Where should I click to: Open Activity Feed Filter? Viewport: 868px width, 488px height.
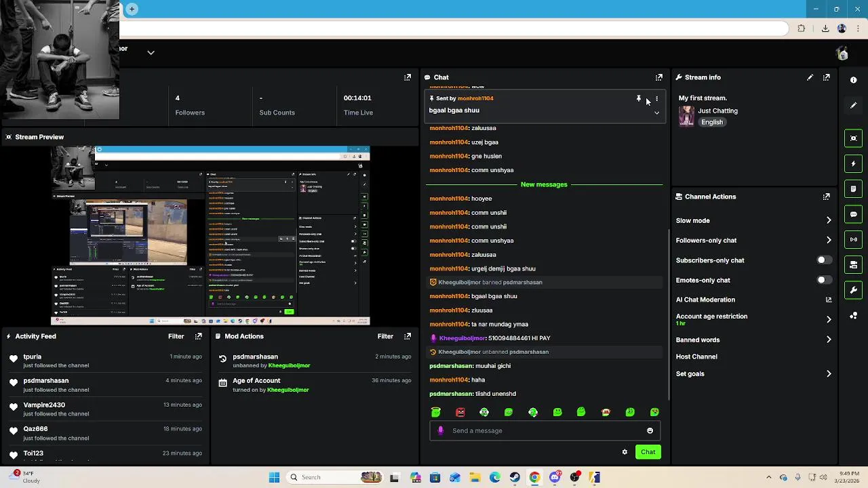tap(176, 336)
